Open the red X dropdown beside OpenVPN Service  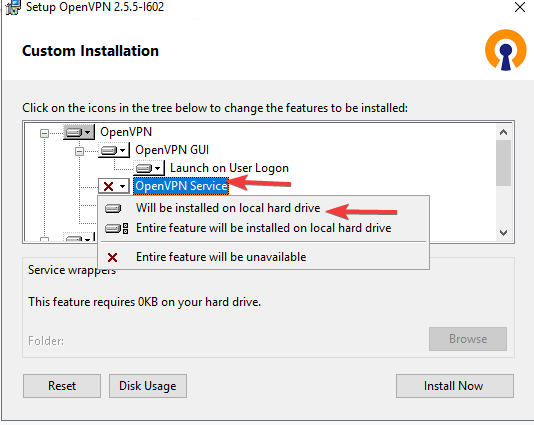(x=114, y=186)
